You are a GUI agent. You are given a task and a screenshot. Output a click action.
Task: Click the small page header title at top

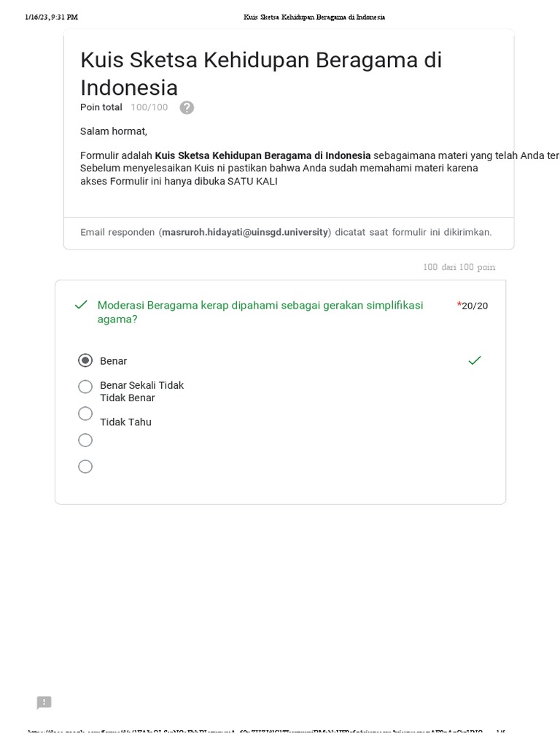(x=314, y=17)
